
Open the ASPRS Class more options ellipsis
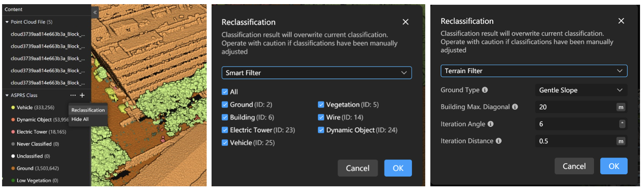click(73, 95)
